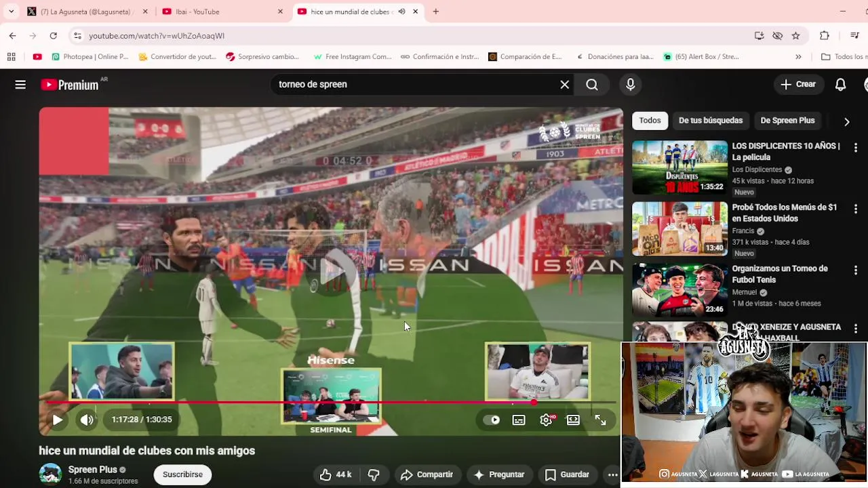The image size is (868, 488).
Task: Click the address bar URL
Action: coord(157,36)
